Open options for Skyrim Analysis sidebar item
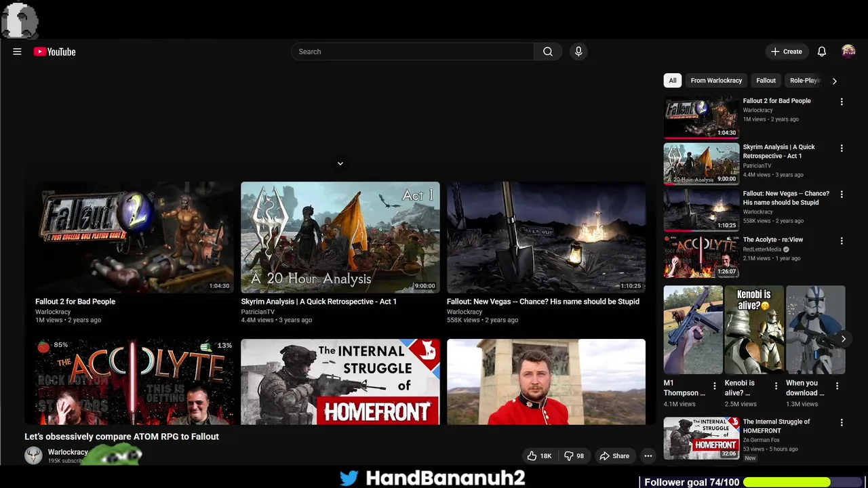This screenshot has height=488, width=868. click(x=842, y=148)
